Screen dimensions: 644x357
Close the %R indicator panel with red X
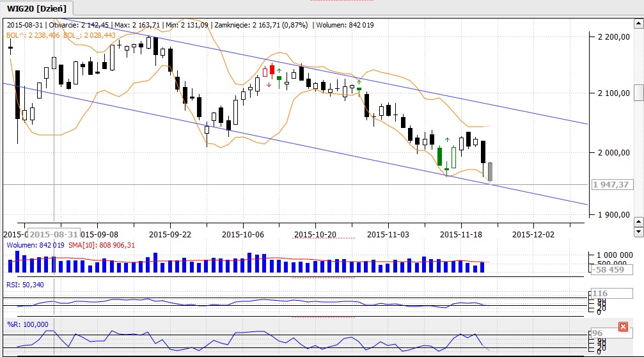(623, 327)
